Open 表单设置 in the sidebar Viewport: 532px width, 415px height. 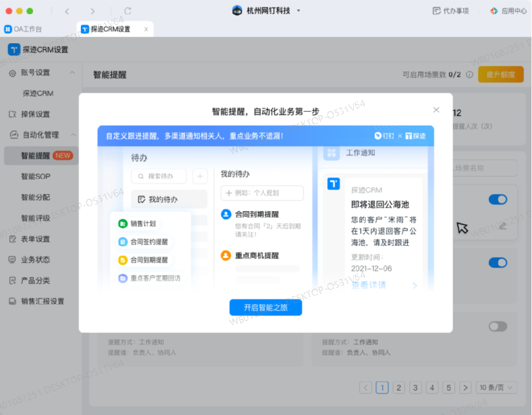[x=36, y=239]
